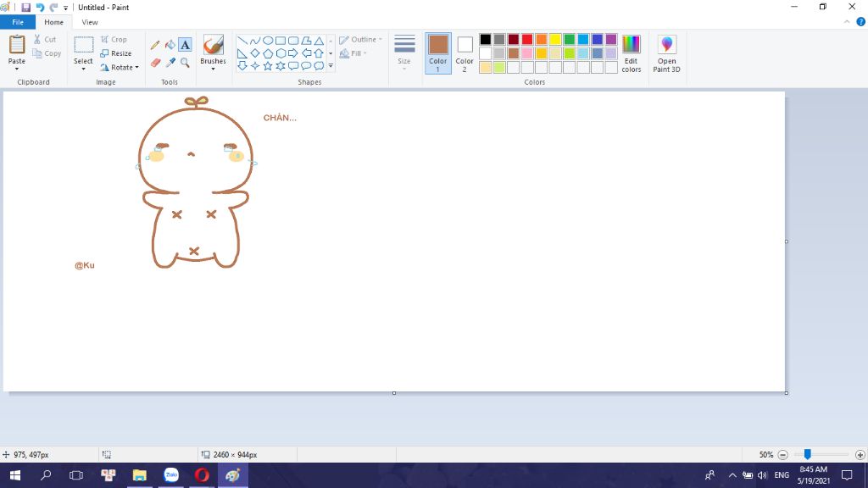868x488 pixels.
Task: Click the canvas bottom-right resize handle
Action: (787, 393)
